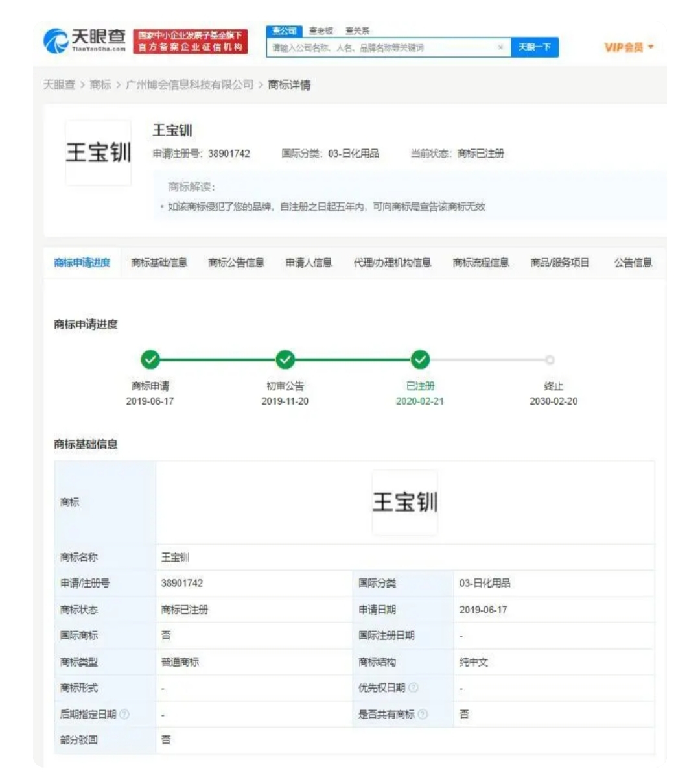Click help icon next to 优先权日期
The height and width of the screenshot is (784, 700).
[414, 687]
